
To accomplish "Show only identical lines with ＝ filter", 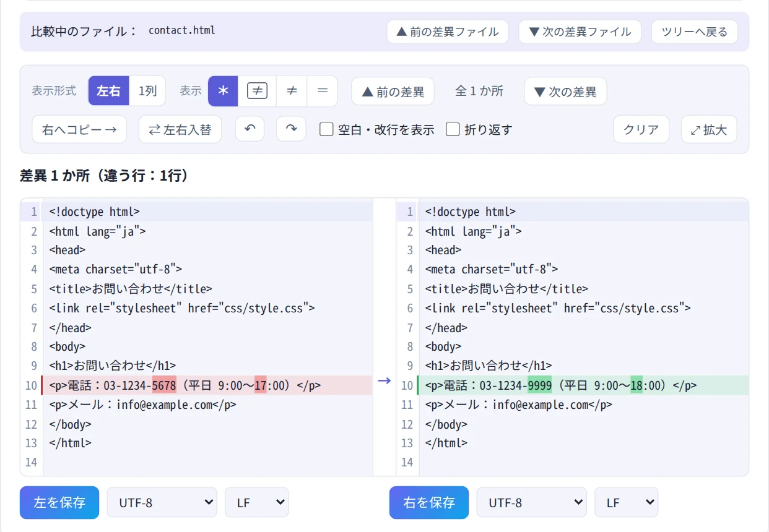I will point(322,91).
